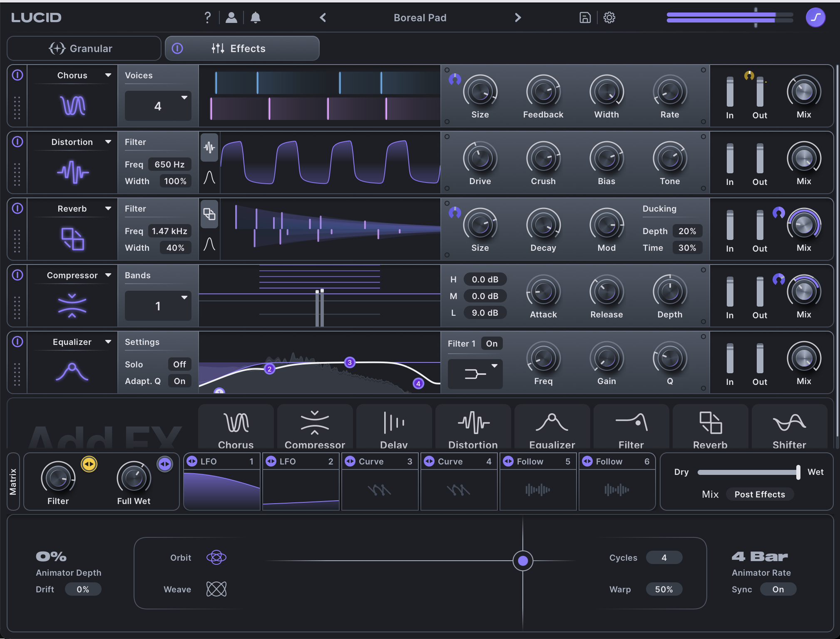Toggle Filter 1 On switch
This screenshot has height=639, width=840.
(492, 344)
